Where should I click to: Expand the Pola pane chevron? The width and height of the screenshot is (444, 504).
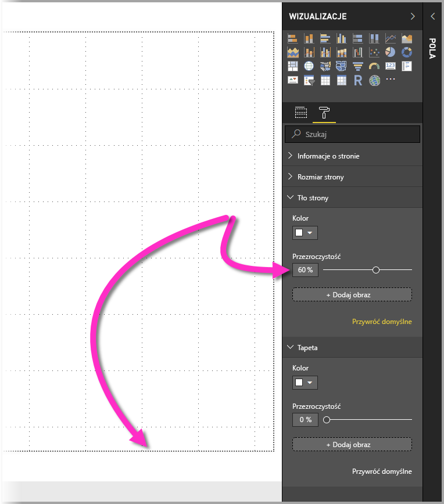pos(433,16)
